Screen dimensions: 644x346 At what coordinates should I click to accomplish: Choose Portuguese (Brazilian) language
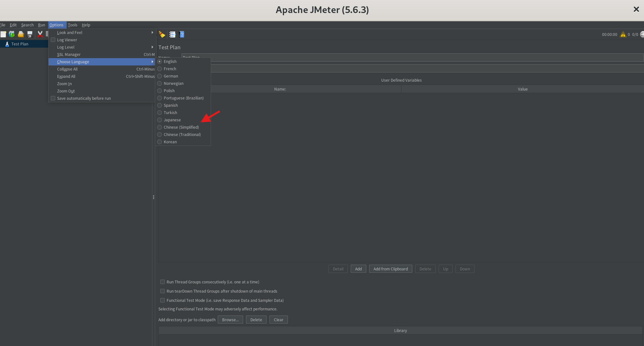click(183, 98)
